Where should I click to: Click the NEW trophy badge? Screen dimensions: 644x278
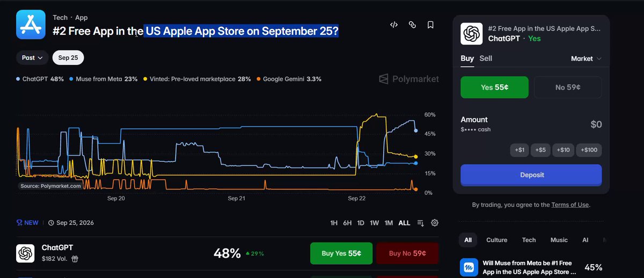point(27,223)
